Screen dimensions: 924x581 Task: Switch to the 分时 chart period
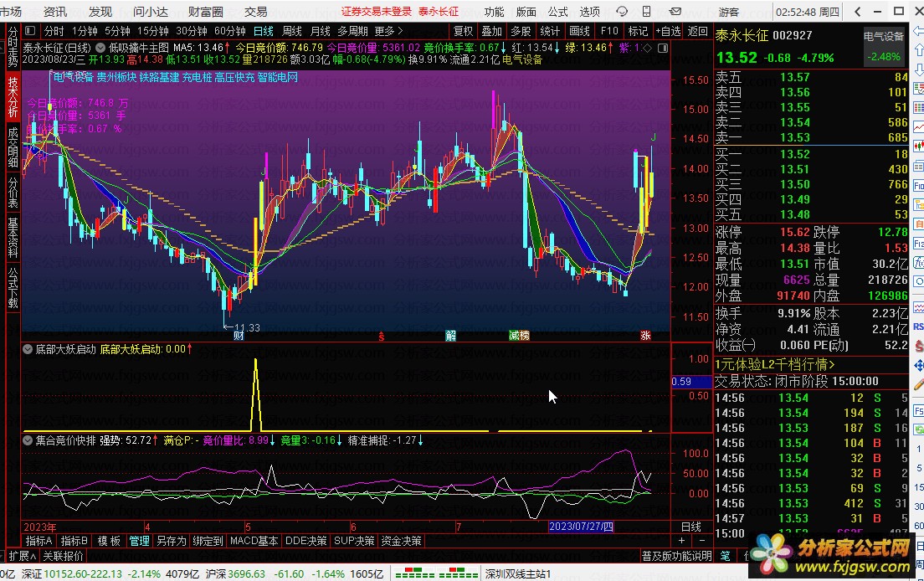(54, 31)
